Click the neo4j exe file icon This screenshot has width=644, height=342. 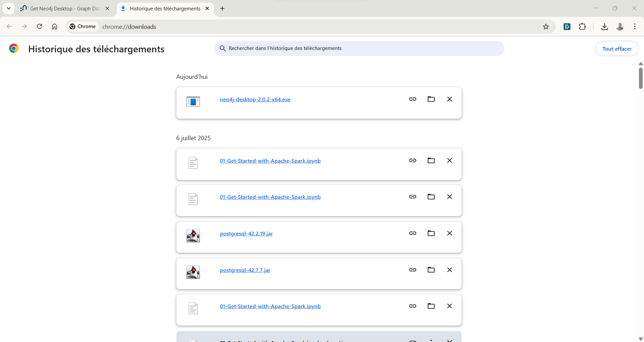(193, 101)
